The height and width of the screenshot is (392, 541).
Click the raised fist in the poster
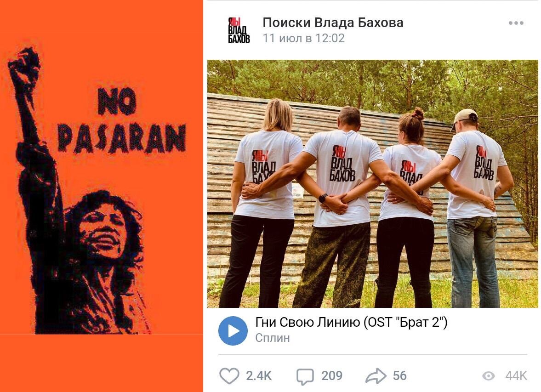[24, 66]
